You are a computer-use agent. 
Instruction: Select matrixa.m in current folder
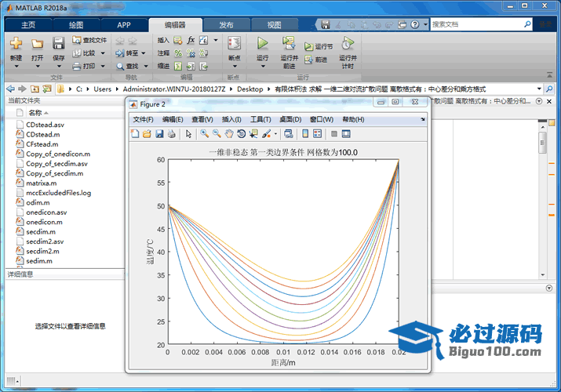[x=41, y=183]
